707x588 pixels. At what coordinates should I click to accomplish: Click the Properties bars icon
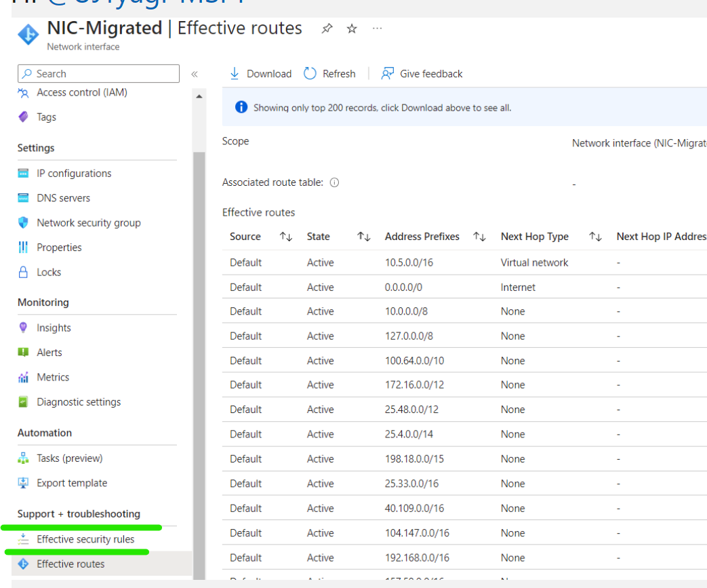coord(23,248)
